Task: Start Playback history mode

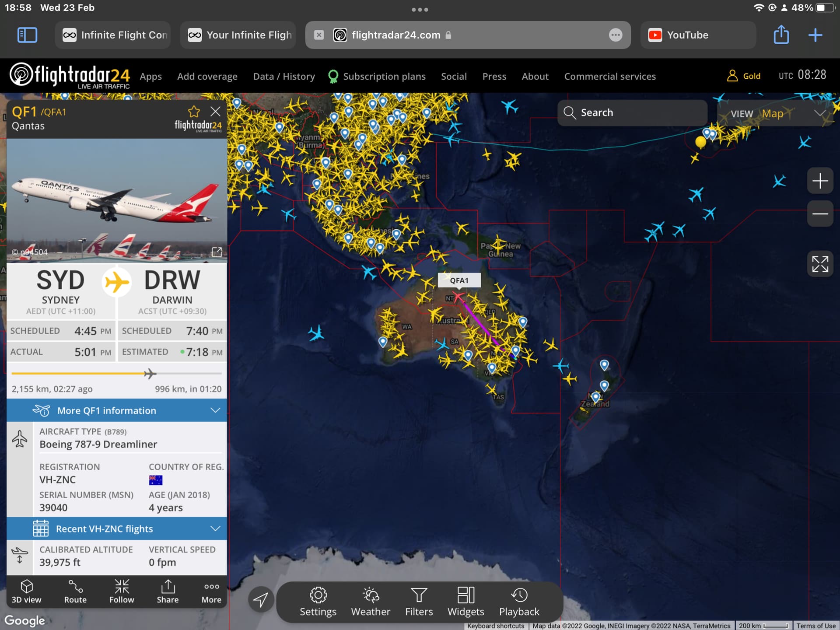Action: click(x=519, y=602)
